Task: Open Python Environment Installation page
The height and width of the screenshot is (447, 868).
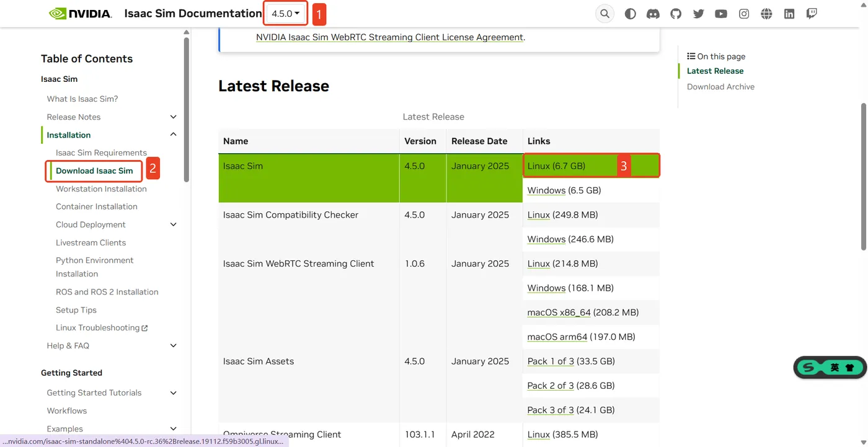Action: point(95,267)
